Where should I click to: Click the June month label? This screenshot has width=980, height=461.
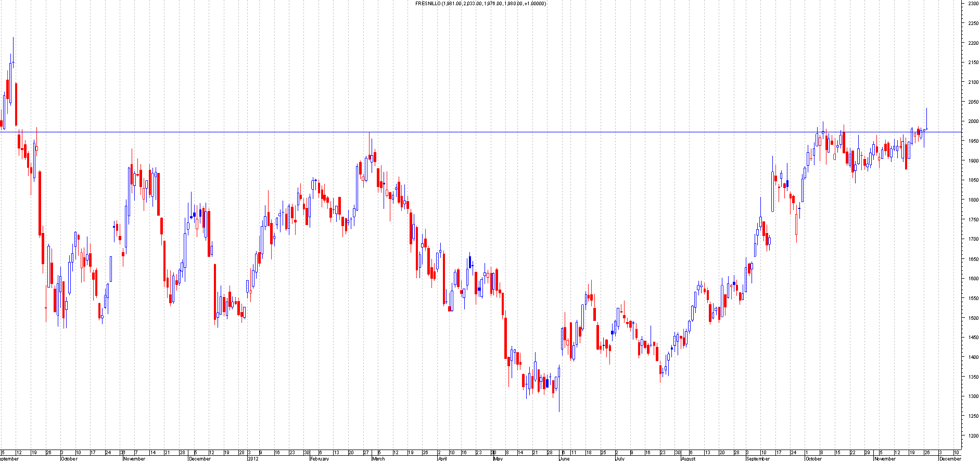[x=564, y=459]
